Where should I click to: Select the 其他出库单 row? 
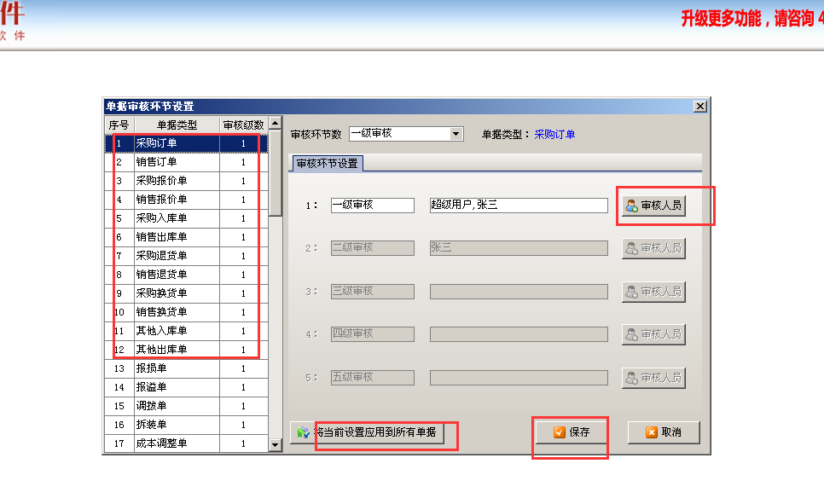(187, 350)
